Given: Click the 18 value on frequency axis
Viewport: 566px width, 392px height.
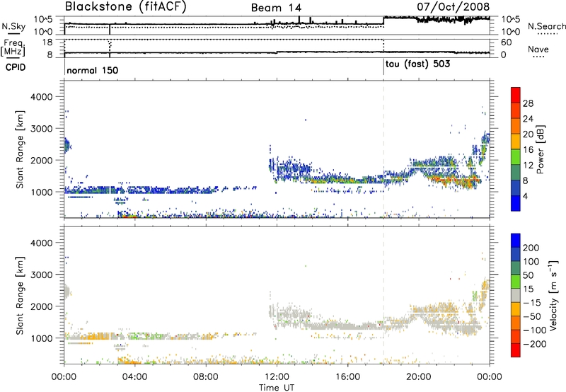Looking at the screenshot, I should [47, 42].
